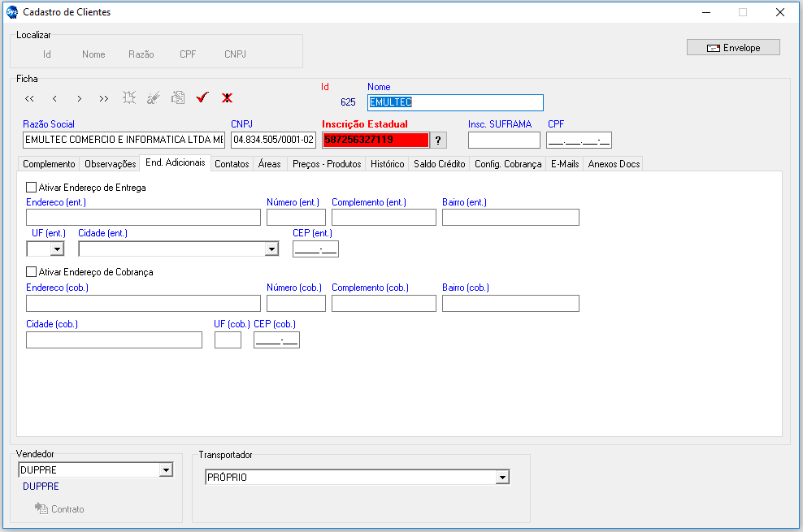The height and width of the screenshot is (532, 803).
Task: Go to the previous record (<)
Action: click(x=54, y=98)
